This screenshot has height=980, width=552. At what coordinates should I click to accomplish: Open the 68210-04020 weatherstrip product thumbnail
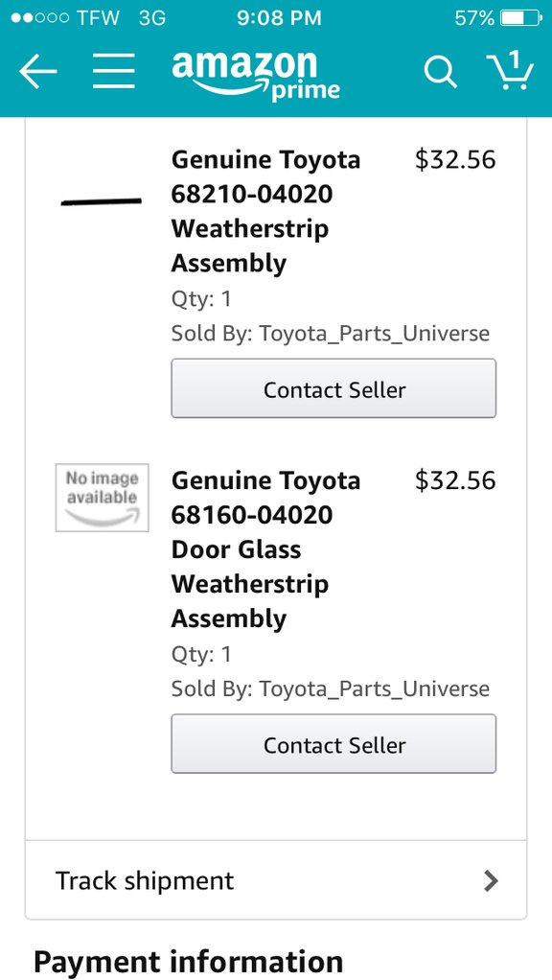102,201
